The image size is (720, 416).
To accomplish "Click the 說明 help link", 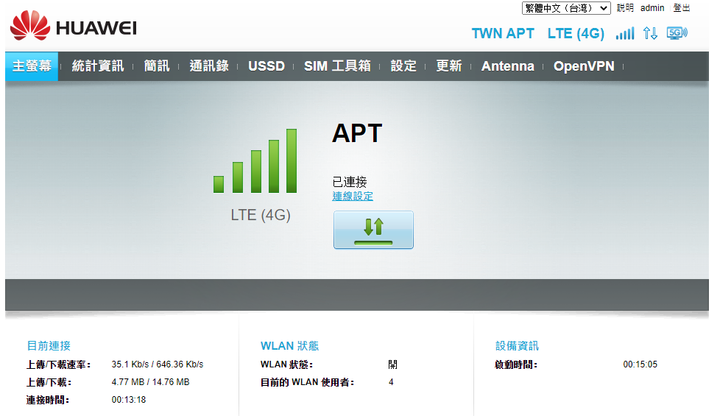I will [625, 8].
